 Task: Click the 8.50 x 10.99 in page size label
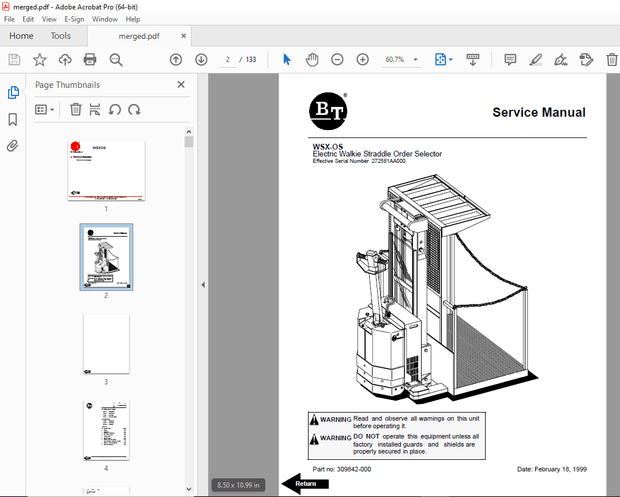pos(238,485)
